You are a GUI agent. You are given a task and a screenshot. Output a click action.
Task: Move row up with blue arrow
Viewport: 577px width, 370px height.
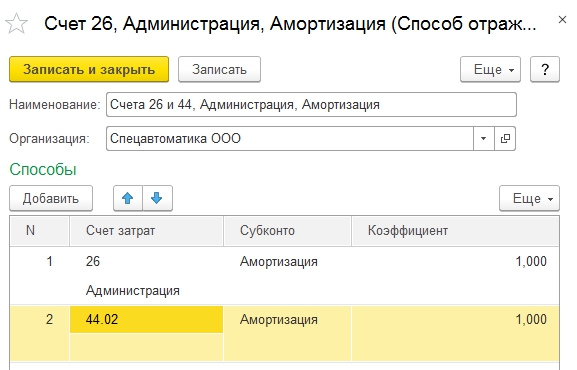tap(128, 198)
